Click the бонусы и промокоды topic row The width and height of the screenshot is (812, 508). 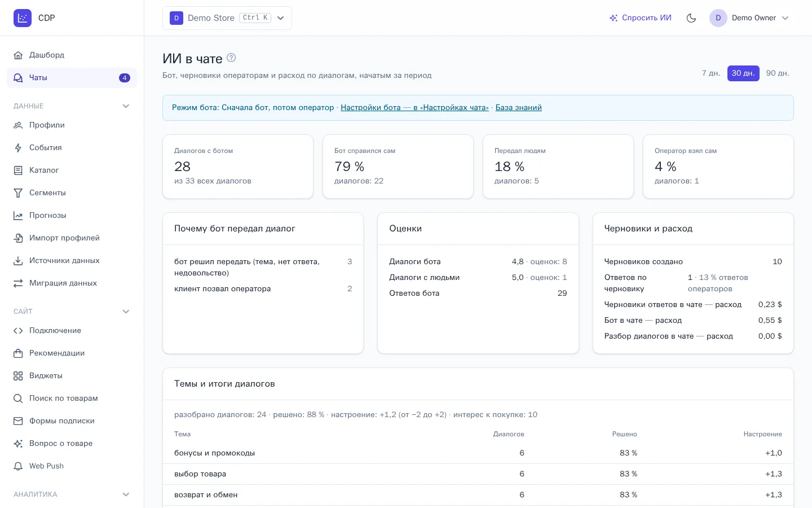coord(478,453)
